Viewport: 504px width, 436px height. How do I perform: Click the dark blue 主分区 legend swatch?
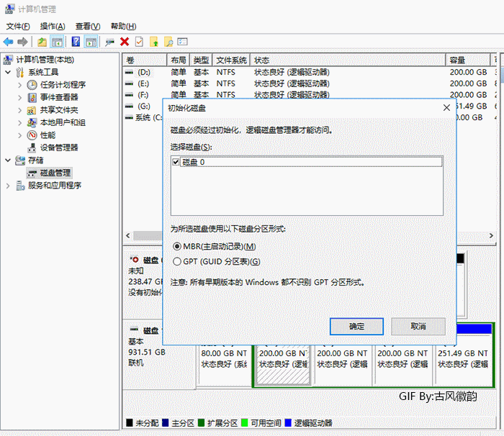point(165,423)
